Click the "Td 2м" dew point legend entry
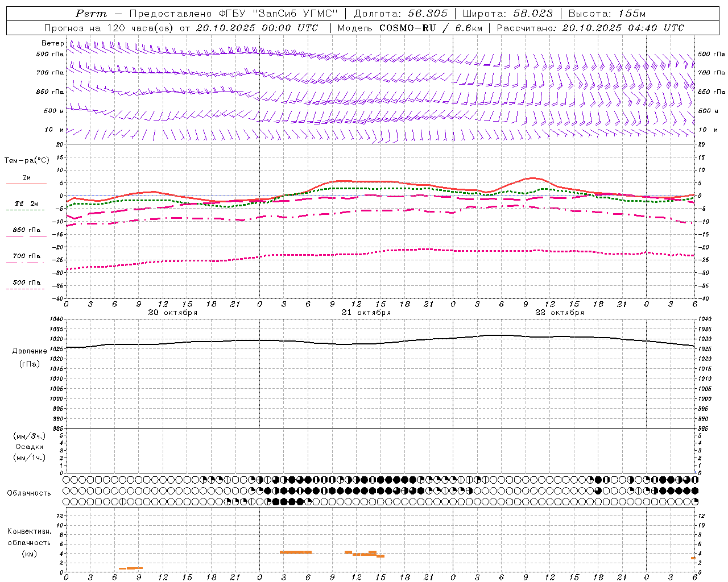 tap(26, 204)
